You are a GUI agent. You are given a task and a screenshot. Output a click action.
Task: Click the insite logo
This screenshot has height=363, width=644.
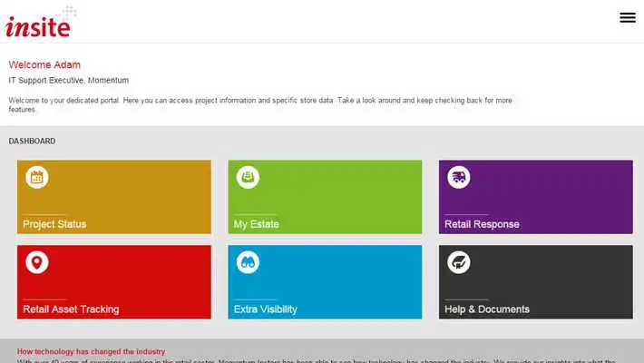[x=40, y=23]
